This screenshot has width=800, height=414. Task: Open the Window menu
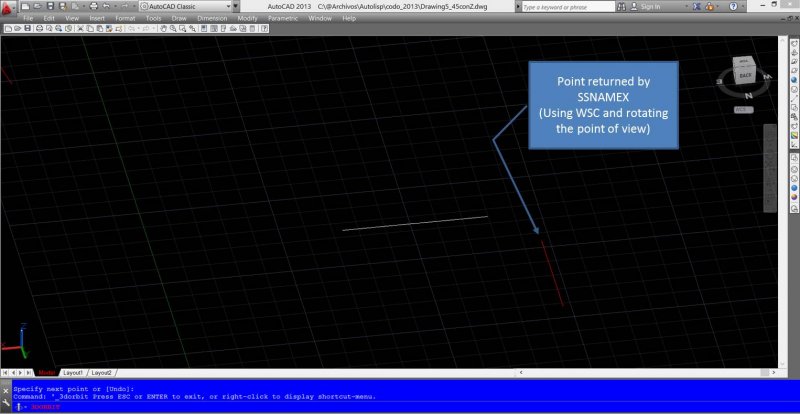tap(320, 18)
